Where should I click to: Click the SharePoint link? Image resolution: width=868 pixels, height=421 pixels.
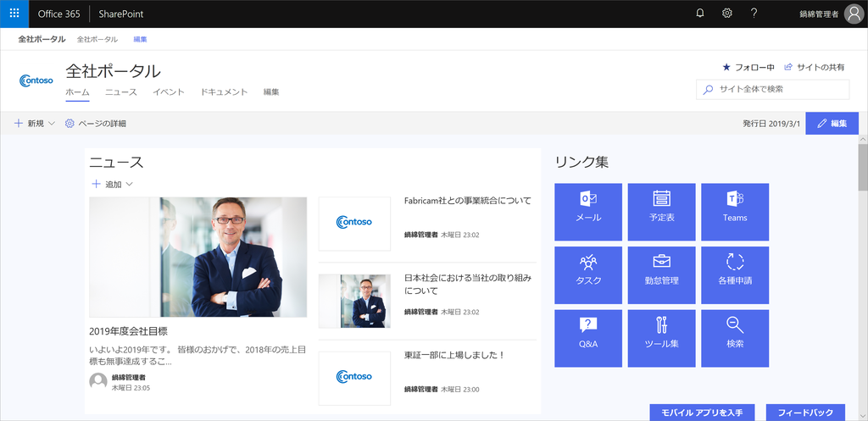coord(121,14)
